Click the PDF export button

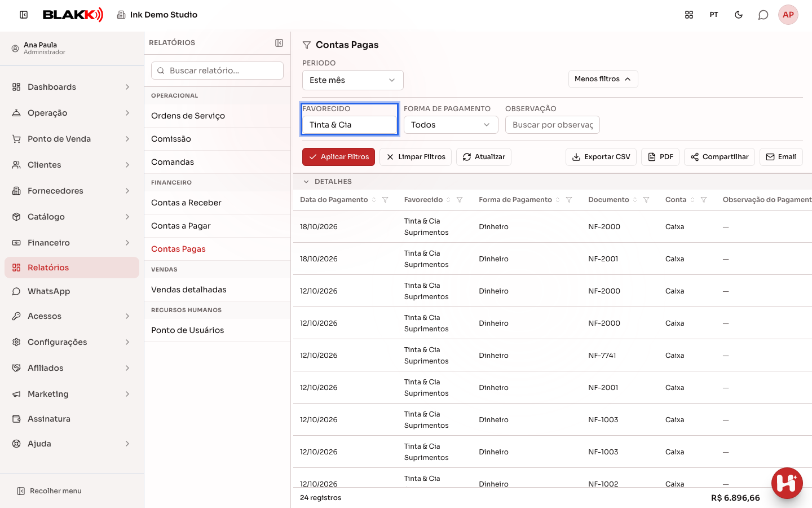(660, 157)
